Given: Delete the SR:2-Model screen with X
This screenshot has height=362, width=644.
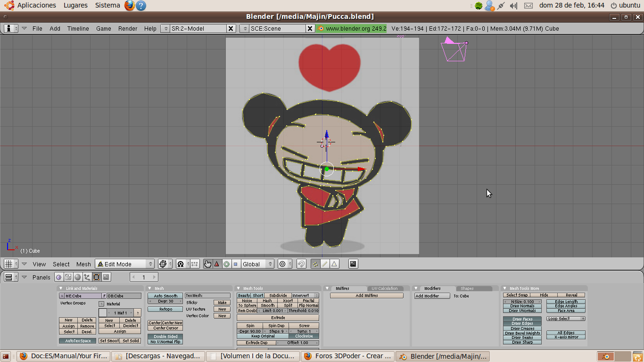Looking at the screenshot, I should click(x=231, y=28).
